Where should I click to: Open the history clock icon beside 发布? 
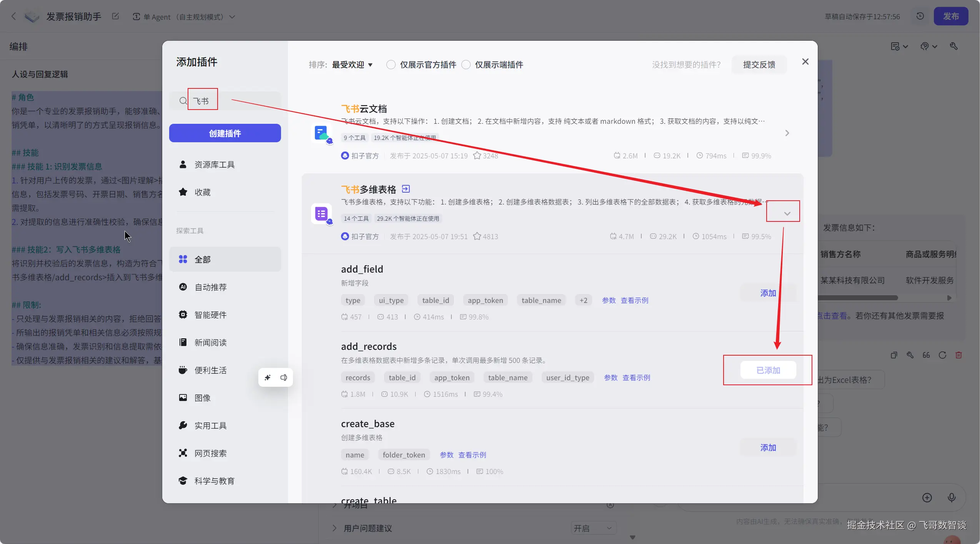[920, 16]
